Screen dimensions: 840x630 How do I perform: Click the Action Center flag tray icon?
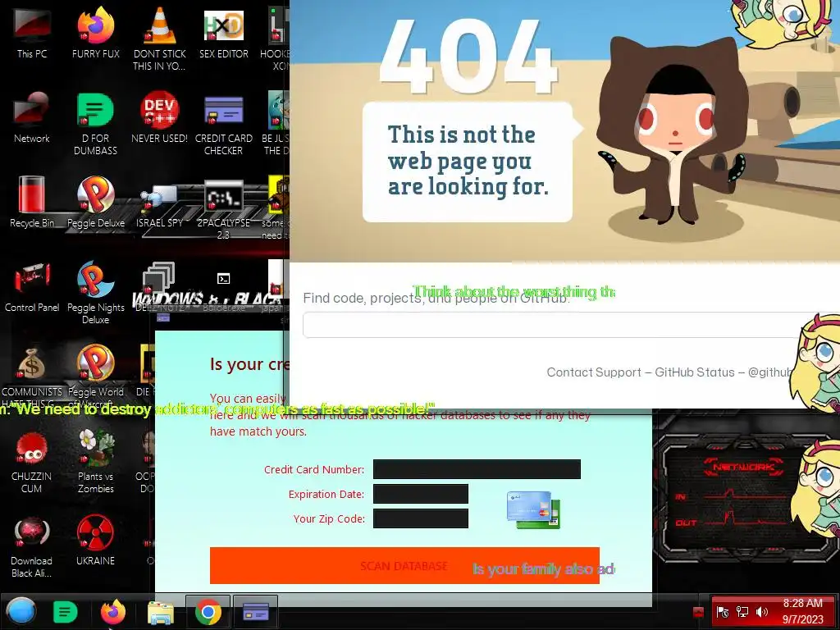pyautogui.click(x=723, y=612)
